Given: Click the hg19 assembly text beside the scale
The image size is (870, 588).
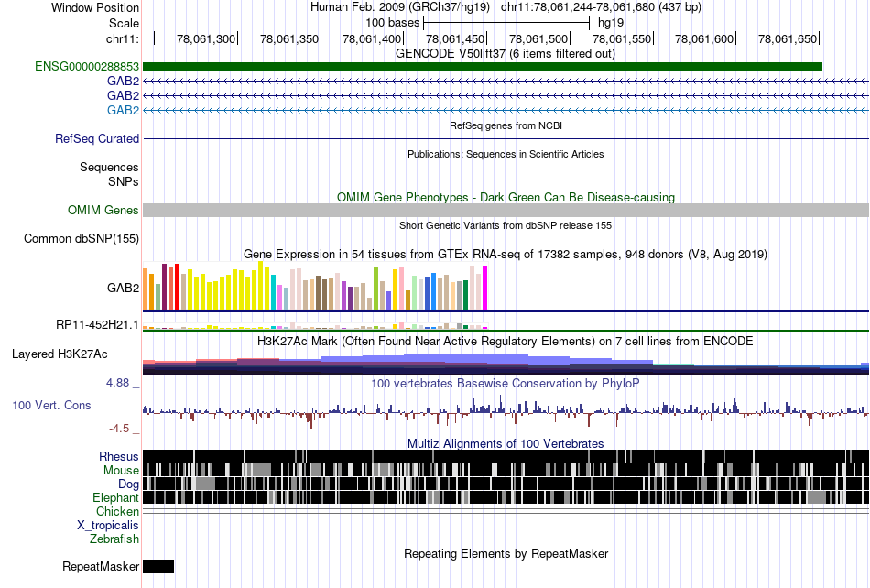Looking at the screenshot, I should [x=611, y=23].
